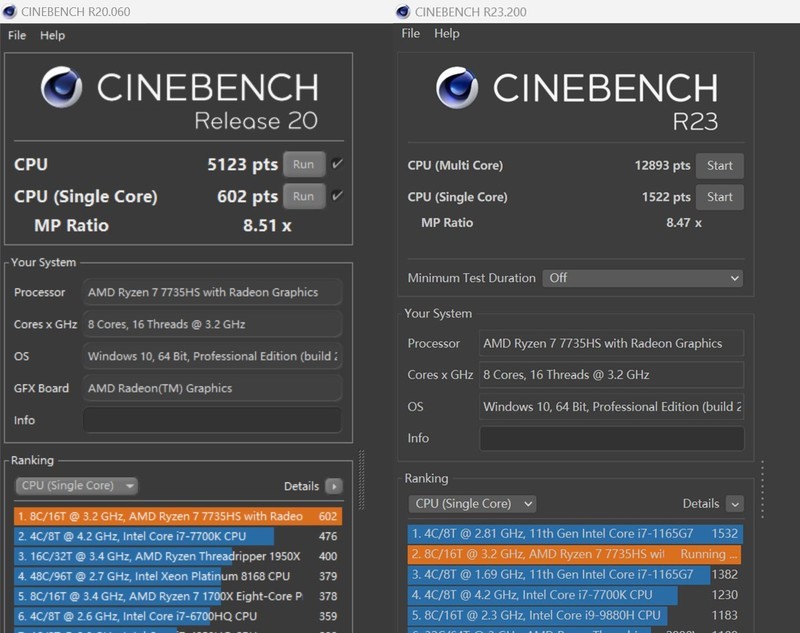The width and height of the screenshot is (800, 633).
Task: Open the File menu in Cinebench R23
Action: [411, 33]
